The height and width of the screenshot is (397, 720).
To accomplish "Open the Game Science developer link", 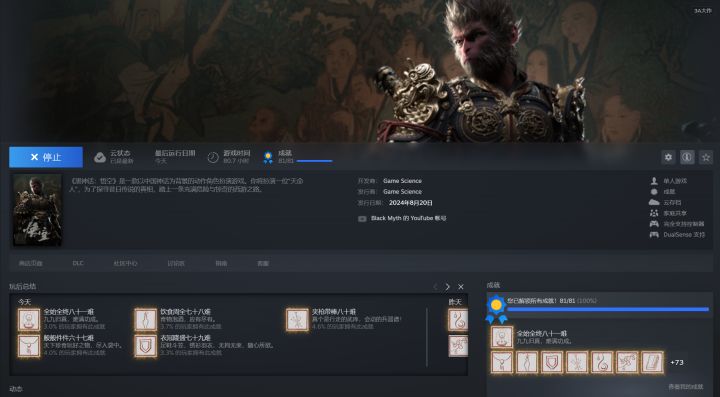I will [x=402, y=181].
